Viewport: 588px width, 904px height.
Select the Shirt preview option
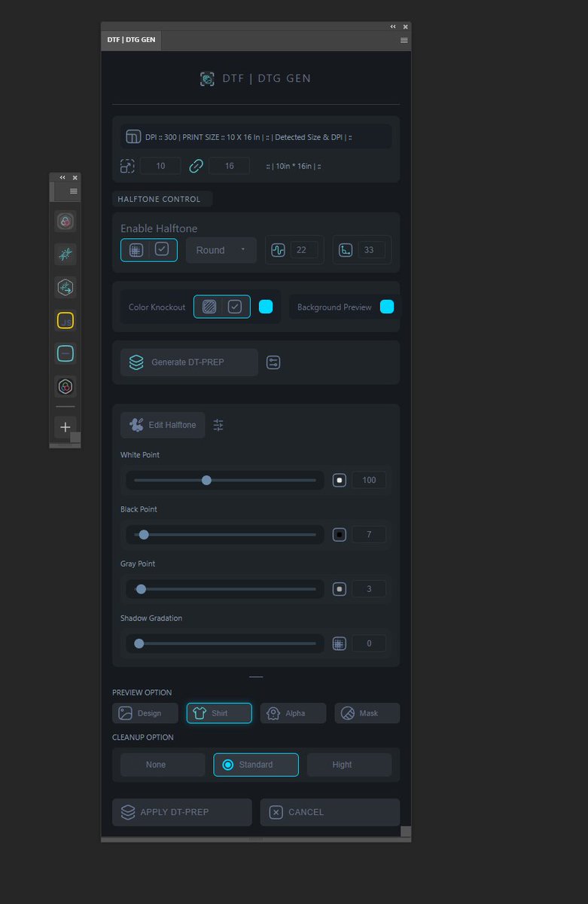point(219,713)
